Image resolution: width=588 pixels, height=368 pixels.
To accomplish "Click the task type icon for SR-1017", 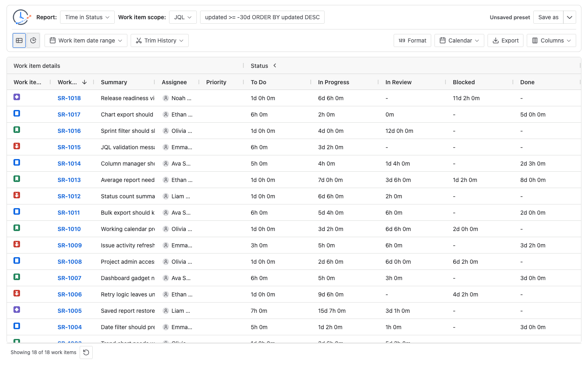I will click(x=17, y=113).
